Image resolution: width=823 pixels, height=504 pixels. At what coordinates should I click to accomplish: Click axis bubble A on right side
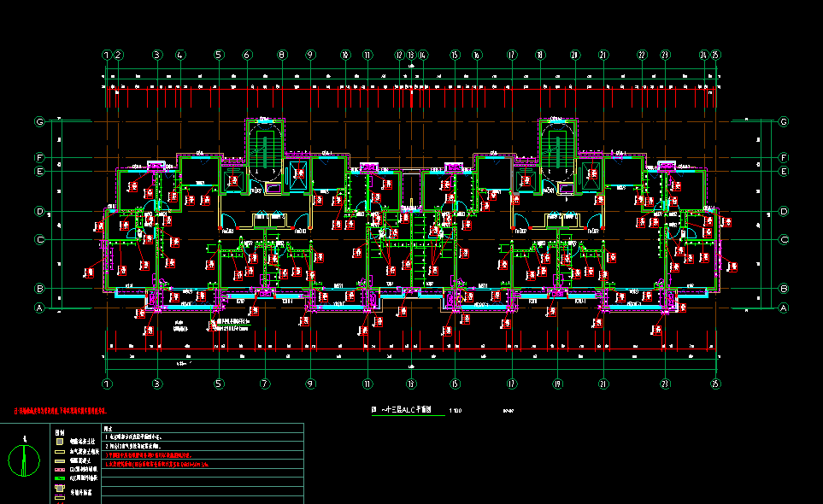pos(784,308)
